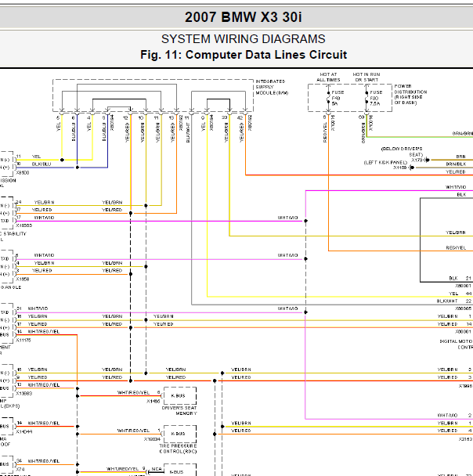Click the "DIGITAL MOTO" module label at right edge
This screenshot has height=476, width=473.
tap(456, 341)
